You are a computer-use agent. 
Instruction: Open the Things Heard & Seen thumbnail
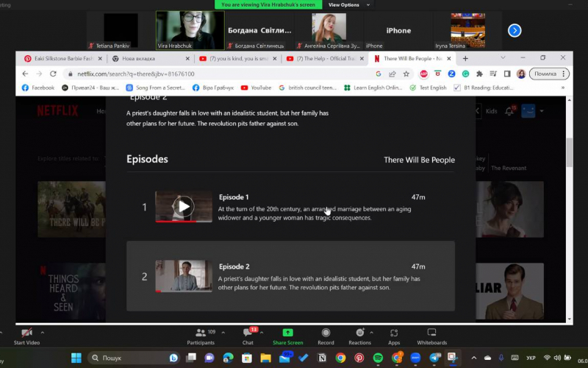[71, 291]
